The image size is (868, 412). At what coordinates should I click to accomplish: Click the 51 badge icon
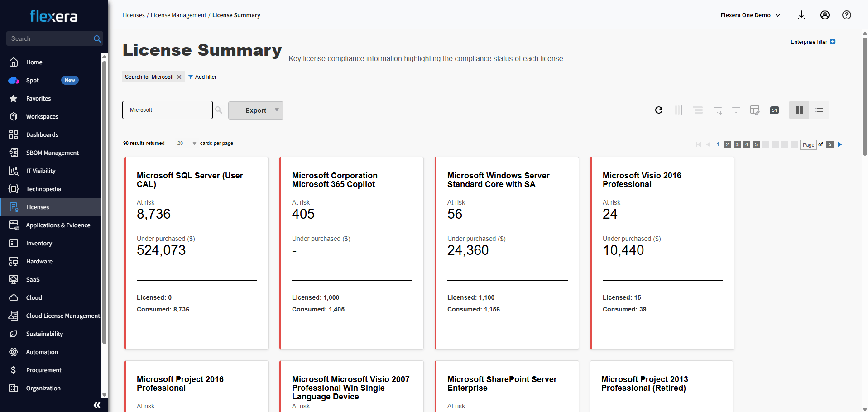click(x=775, y=110)
